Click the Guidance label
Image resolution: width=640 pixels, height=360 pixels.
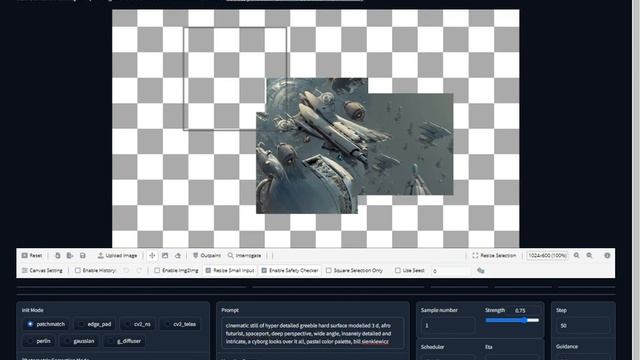pyautogui.click(x=567, y=347)
